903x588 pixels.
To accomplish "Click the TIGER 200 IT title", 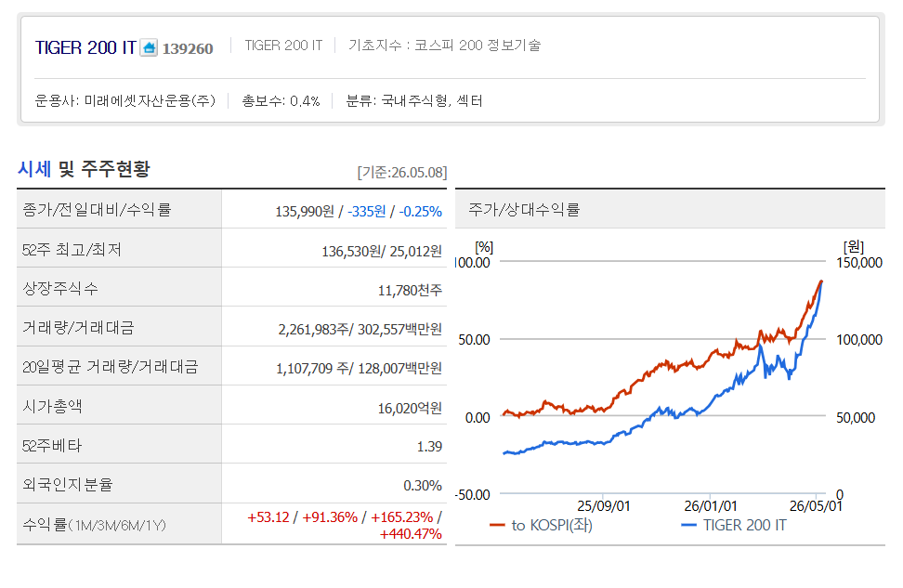I will coord(85,47).
